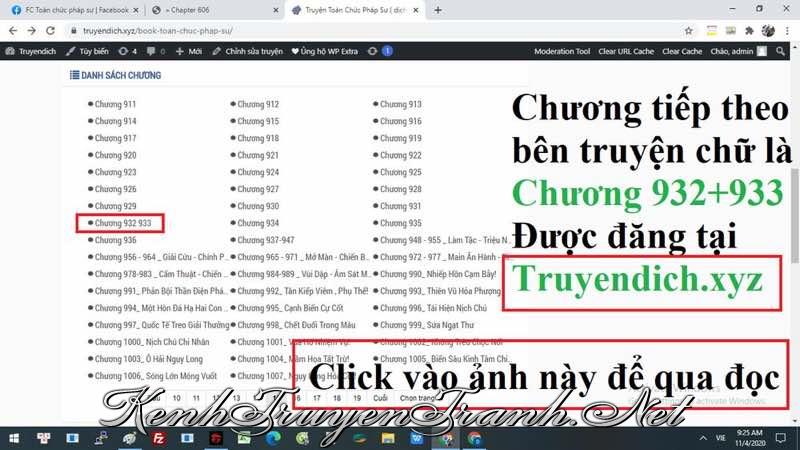Open chapter link Chương 937-947
Screen dimensions: 800x450
(x=266, y=240)
